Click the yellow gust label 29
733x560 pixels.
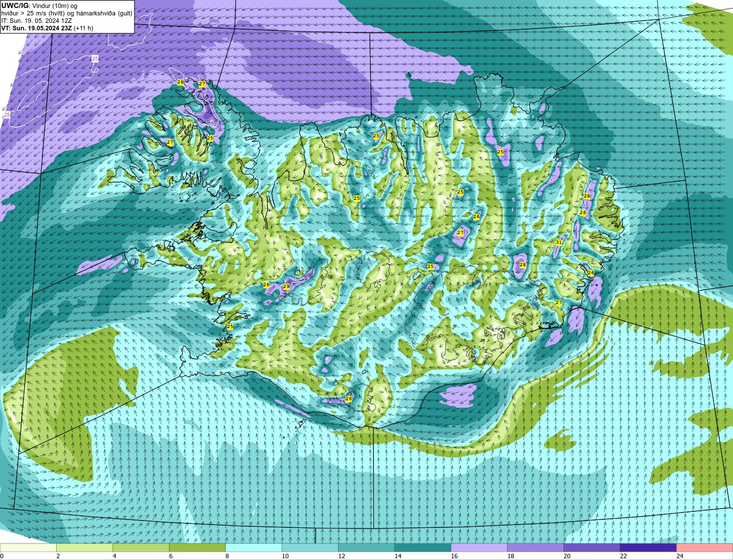[x=286, y=286]
